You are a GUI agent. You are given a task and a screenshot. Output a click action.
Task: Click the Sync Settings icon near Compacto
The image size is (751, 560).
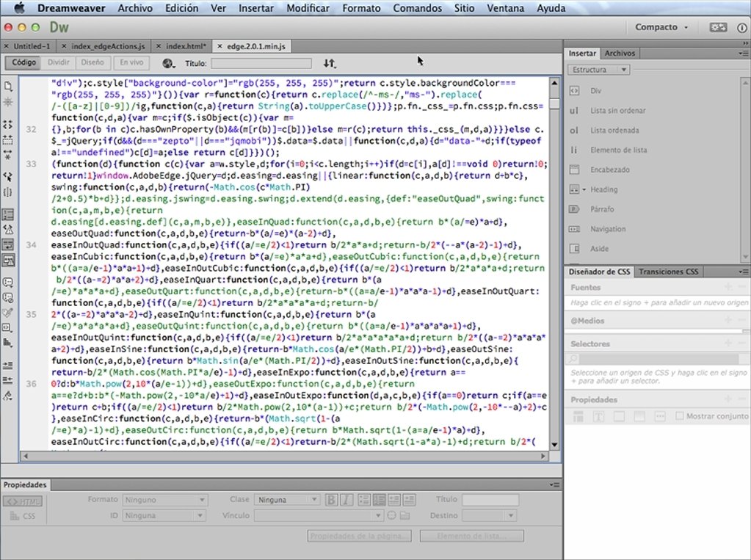pos(718,27)
